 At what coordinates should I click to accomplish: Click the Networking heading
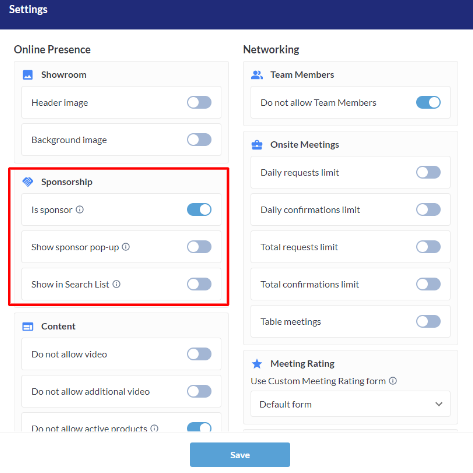coord(271,49)
